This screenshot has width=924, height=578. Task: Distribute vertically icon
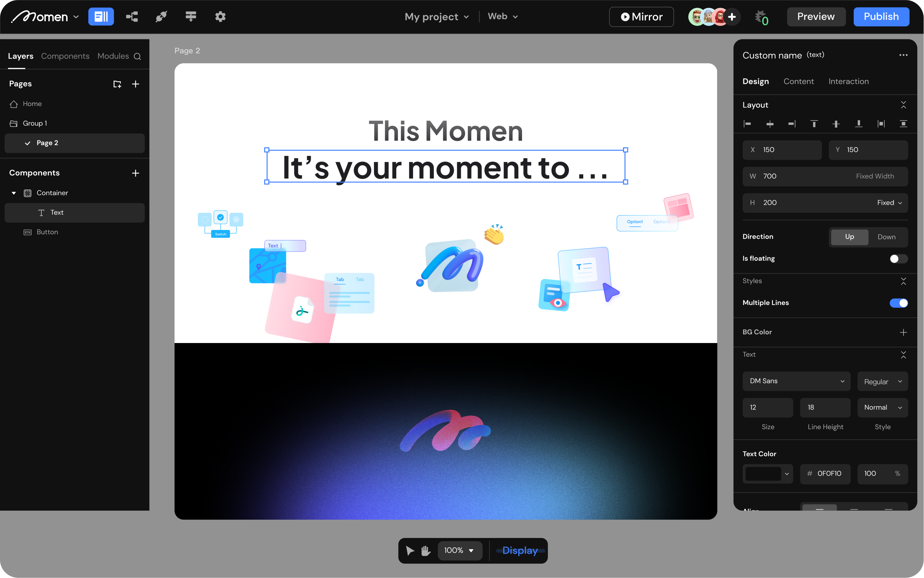pyautogui.click(x=903, y=124)
